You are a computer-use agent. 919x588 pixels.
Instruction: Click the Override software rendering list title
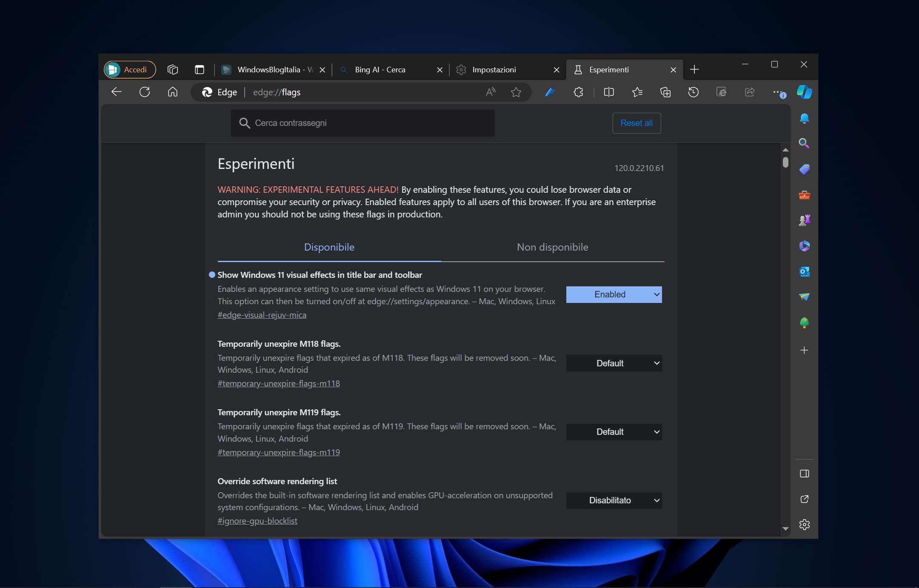point(277,481)
